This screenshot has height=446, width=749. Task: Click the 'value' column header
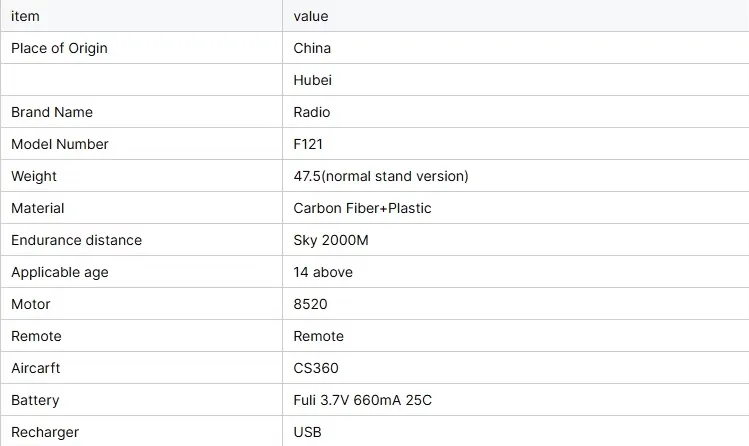pos(311,16)
